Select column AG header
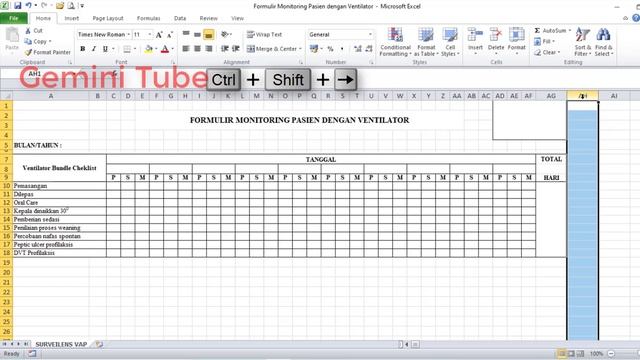640x360 pixels. point(551,96)
